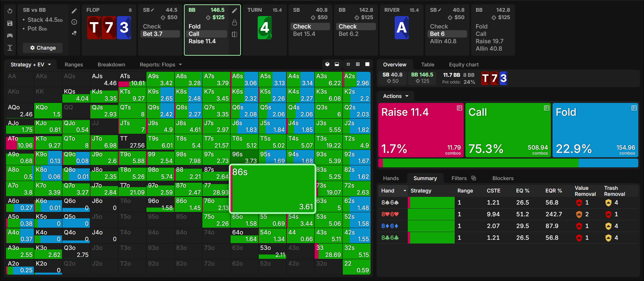Open notes icon on Raise 11.4 card

coord(459,108)
